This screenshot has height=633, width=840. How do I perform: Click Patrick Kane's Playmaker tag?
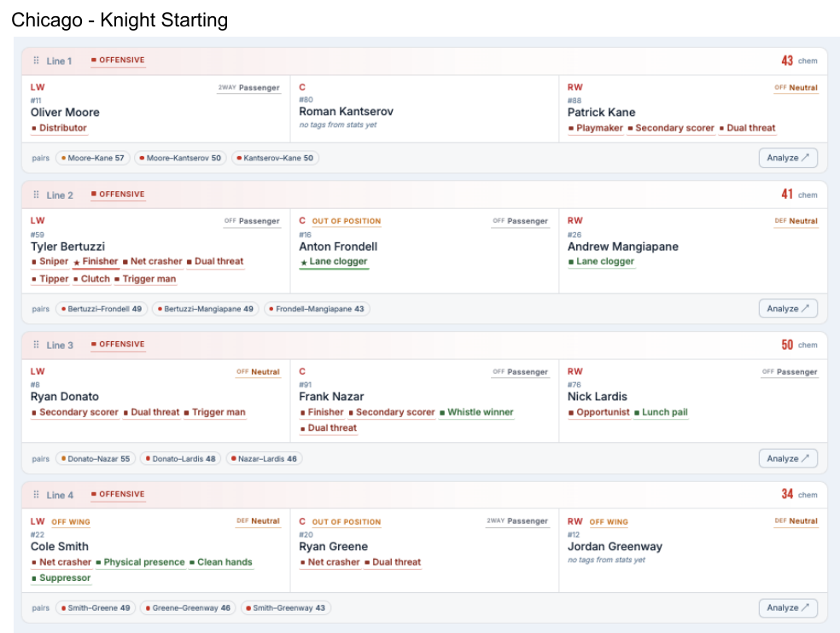point(595,128)
